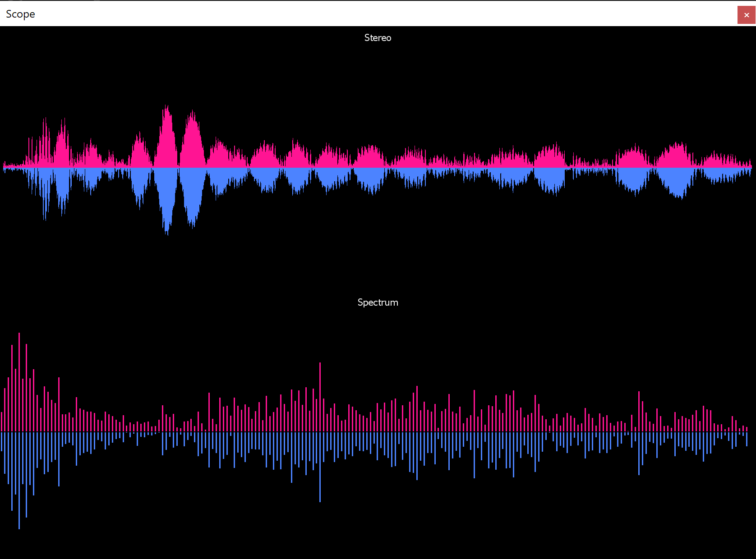This screenshot has width=756, height=559.
Task: Close the Scope window
Action: pos(747,15)
